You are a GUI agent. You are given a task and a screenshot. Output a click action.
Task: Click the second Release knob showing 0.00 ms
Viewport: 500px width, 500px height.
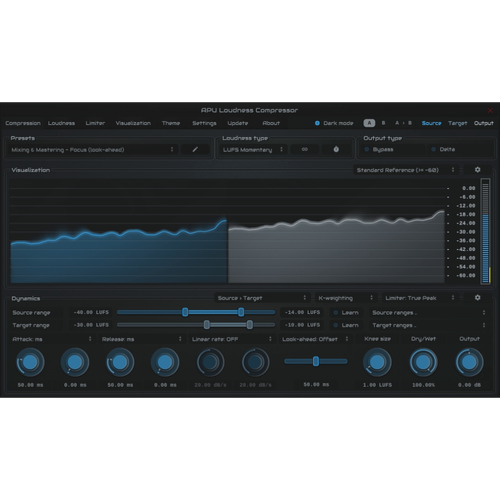(165, 362)
